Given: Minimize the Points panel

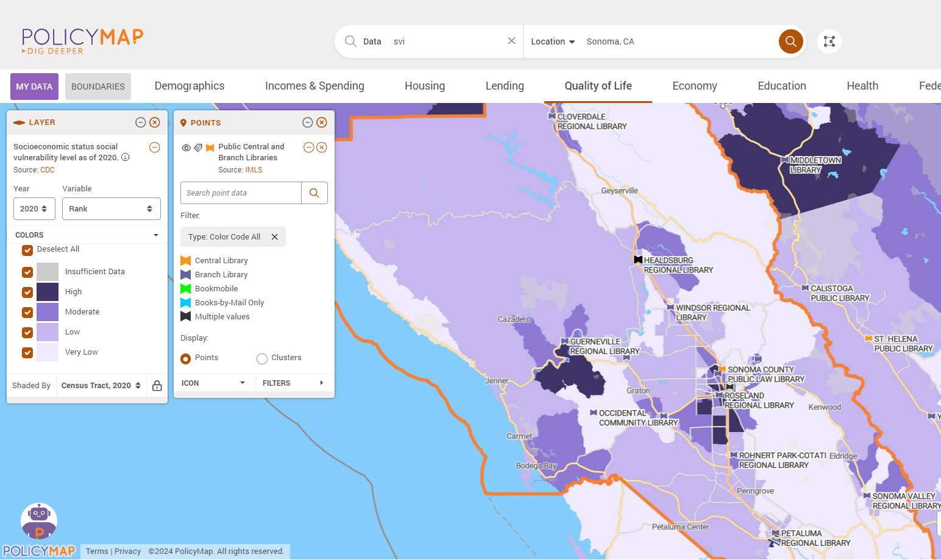Looking at the screenshot, I should point(308,122).
